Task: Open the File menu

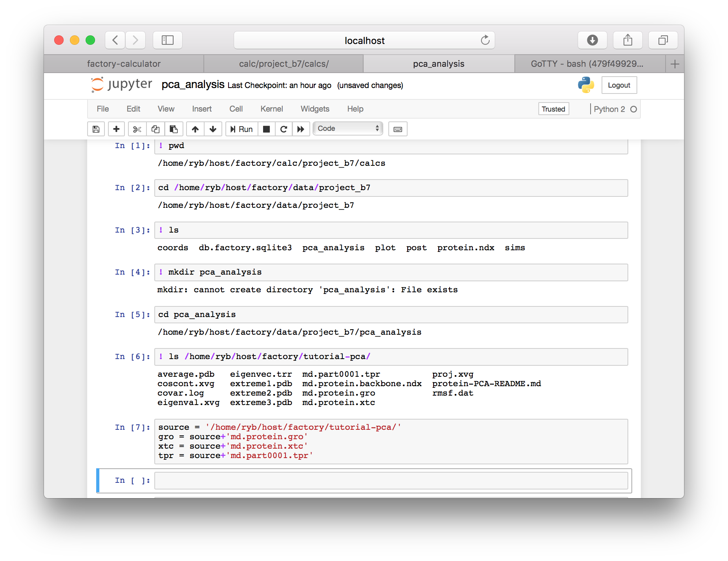Action: [103, 109]
